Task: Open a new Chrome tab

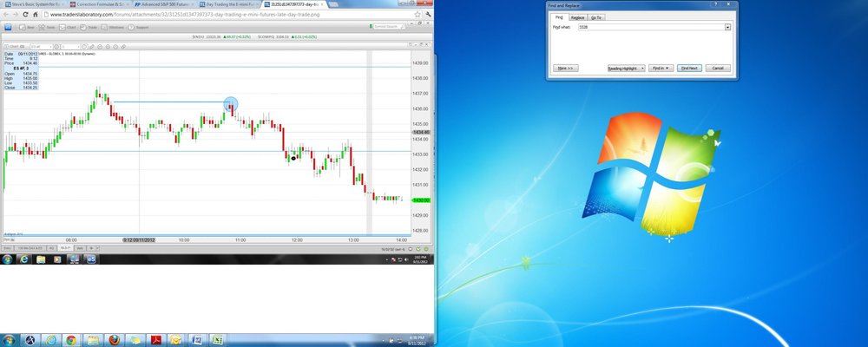Action: pos(333,3)
